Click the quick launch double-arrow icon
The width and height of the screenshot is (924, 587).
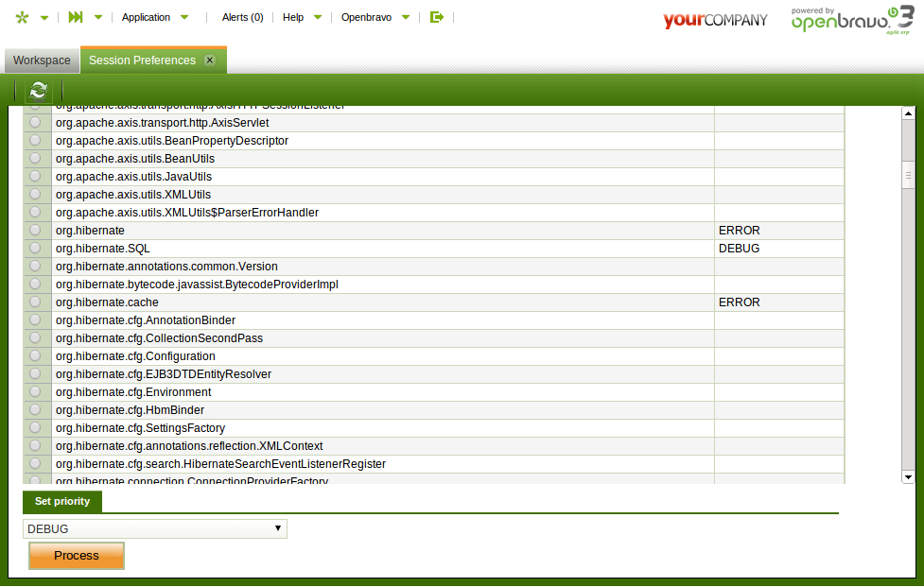(x=76, y=17)
